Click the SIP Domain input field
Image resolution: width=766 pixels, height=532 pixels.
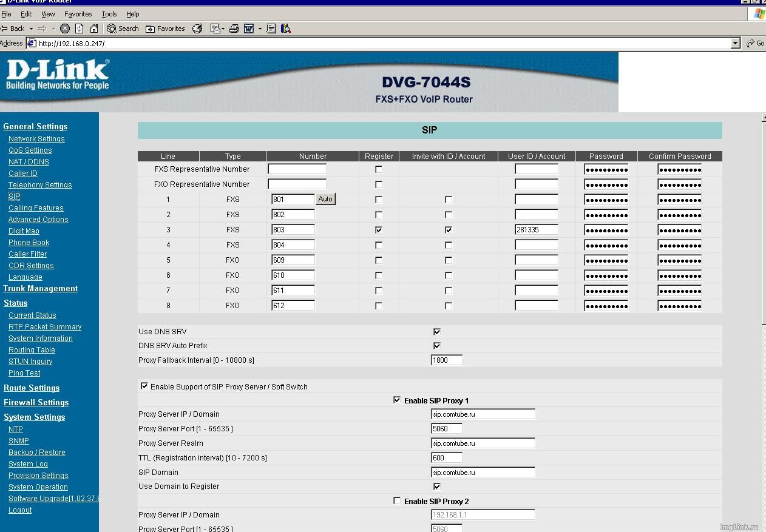pos(483,473)
